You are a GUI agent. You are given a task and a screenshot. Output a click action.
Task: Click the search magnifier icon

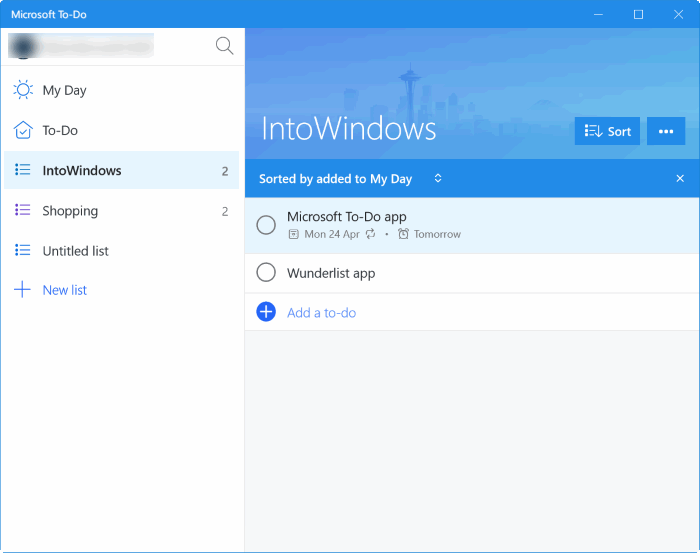pos(224,46)
